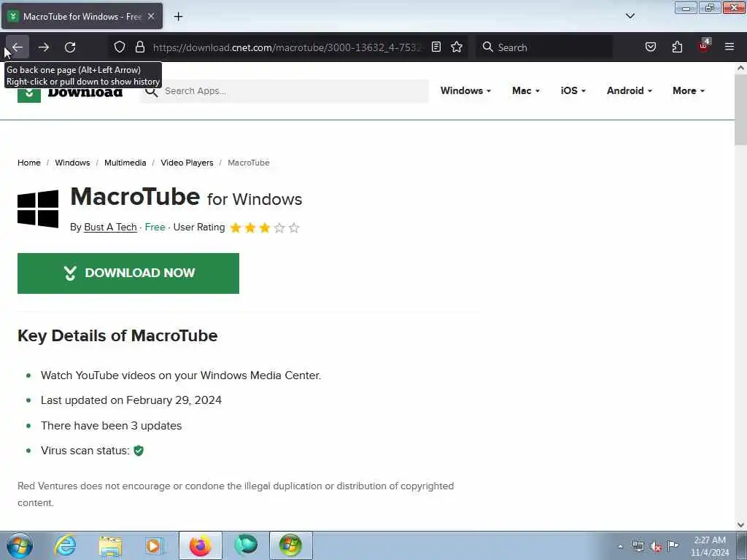Click the DOWNLOAD NOW button
747x560 pixels.
pos(128,273)
